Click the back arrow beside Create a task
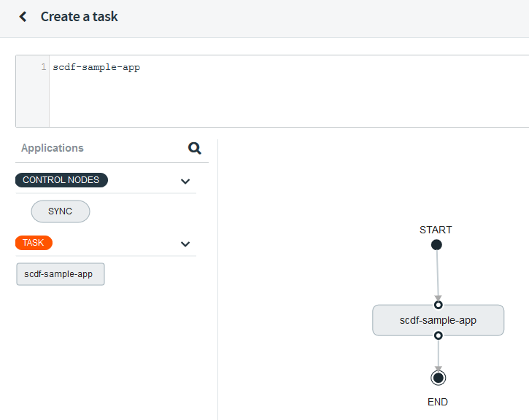The image size is (529, 420). pos(23,17)
